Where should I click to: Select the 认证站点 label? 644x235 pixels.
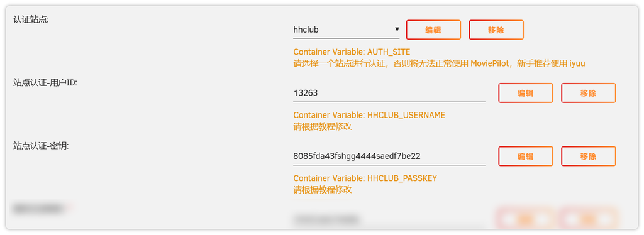pos(31,19)
